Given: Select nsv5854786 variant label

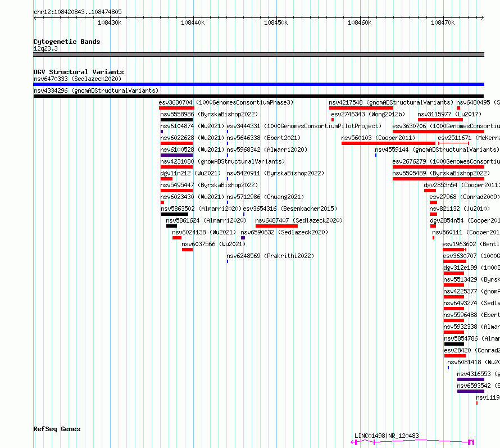Looking at the screenshot, I should [x=472, y=338].
